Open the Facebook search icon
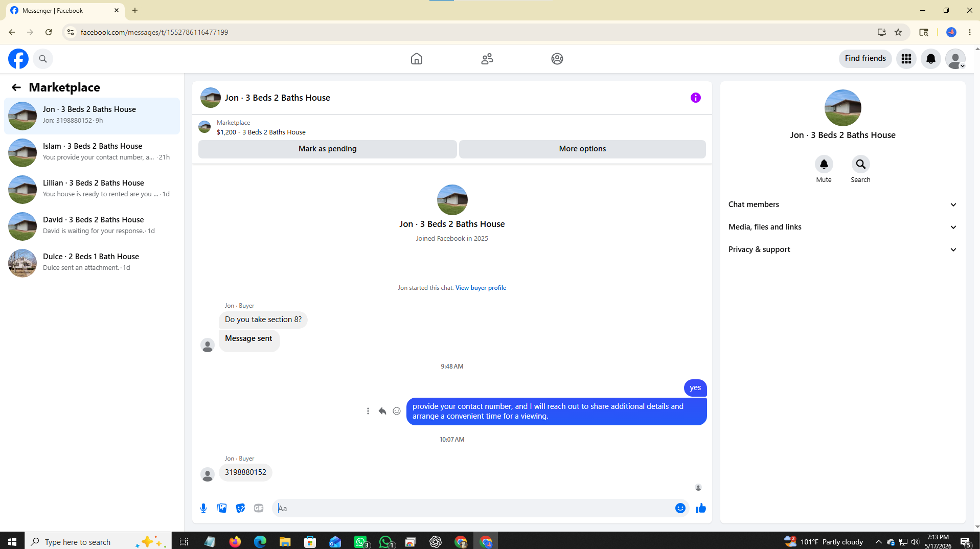 43,59
